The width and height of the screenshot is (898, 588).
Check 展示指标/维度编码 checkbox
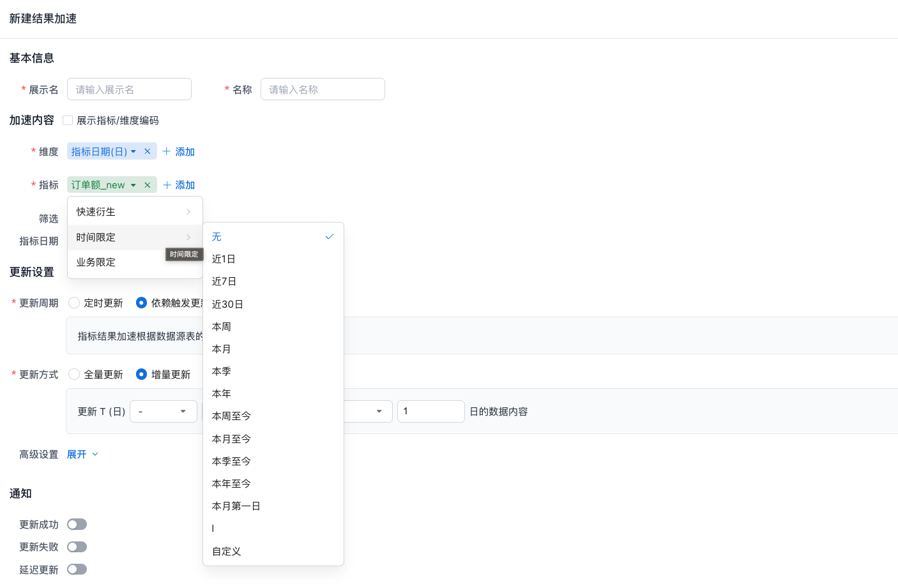point(68,120)
